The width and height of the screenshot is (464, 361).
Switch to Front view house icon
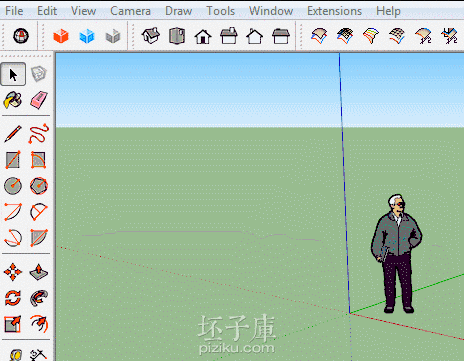click(203, 36)
